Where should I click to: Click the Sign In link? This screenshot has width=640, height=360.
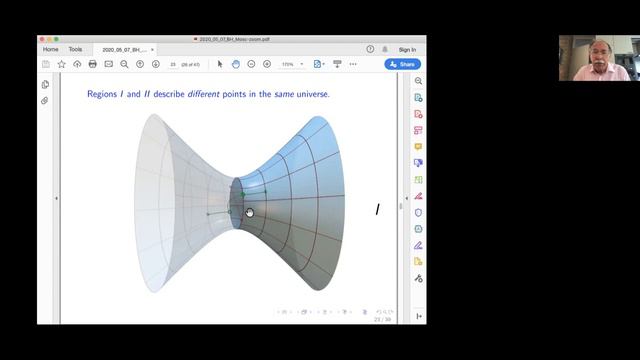pyautogui.click(x=407, y=49)
